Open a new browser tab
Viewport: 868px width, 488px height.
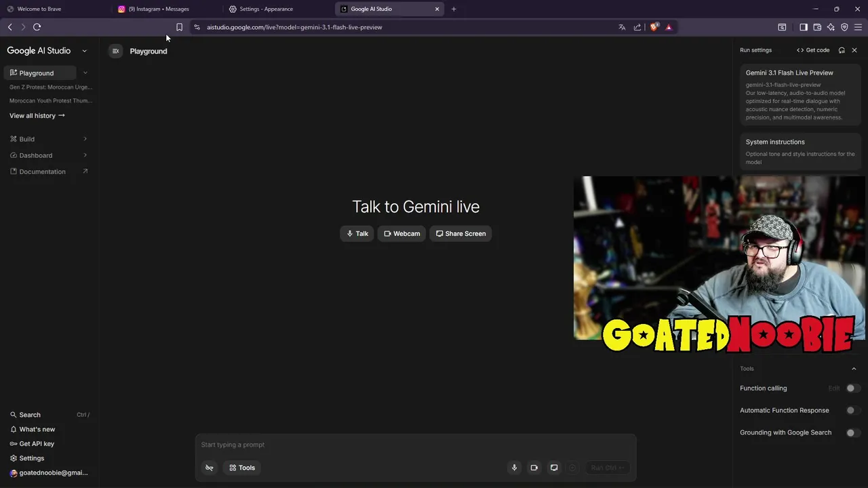click(454, 9)
